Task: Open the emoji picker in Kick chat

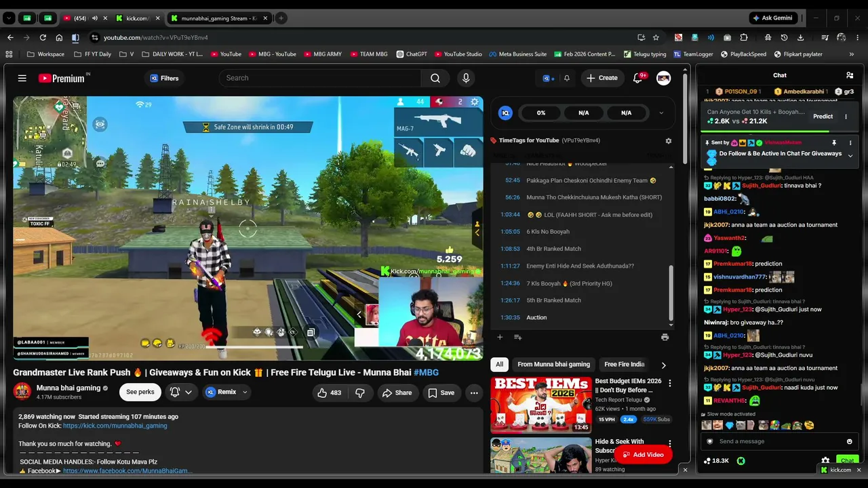Action: 849,441
